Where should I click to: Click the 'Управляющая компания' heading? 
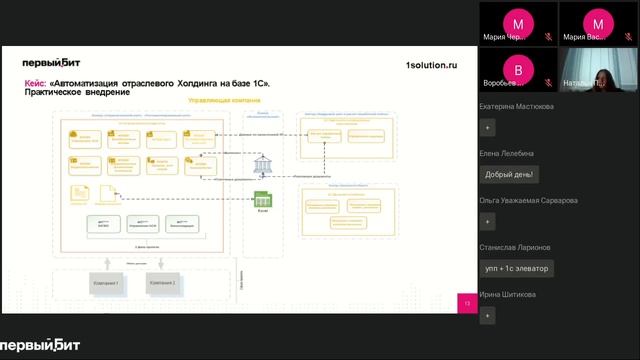pos(224,100)
